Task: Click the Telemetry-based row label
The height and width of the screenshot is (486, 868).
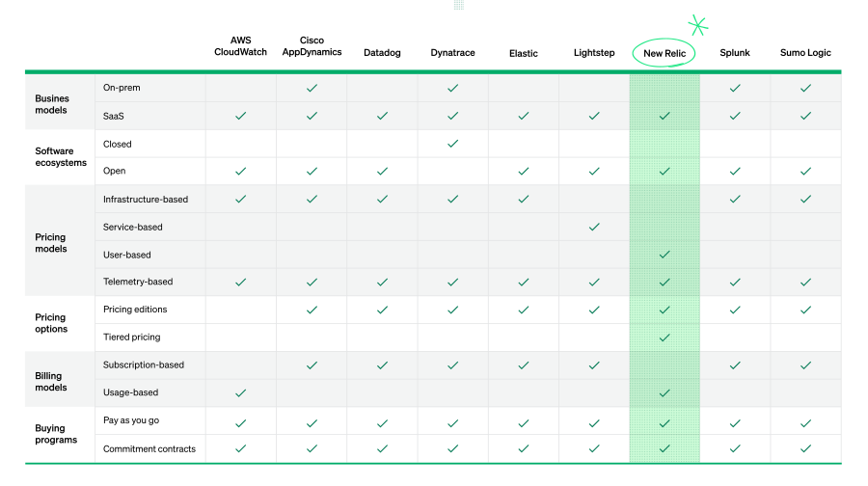Action: pos(138,282)
